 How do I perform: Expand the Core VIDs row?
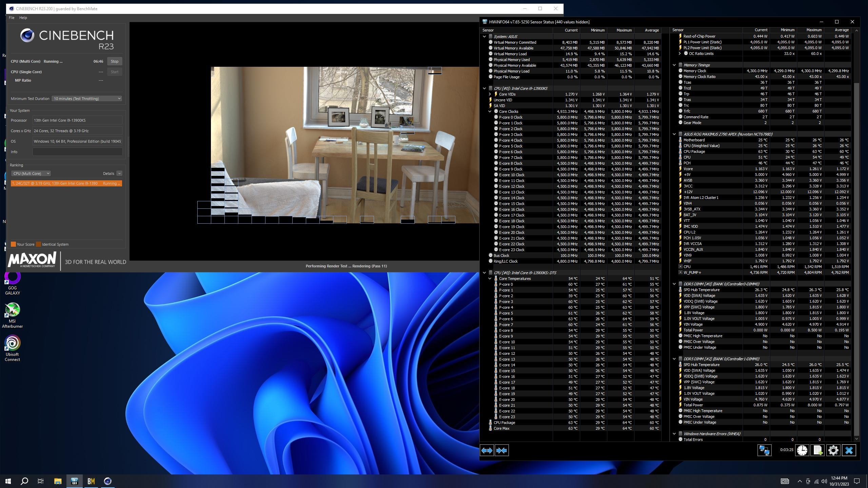pyautogui.click(x=490, y=94)
